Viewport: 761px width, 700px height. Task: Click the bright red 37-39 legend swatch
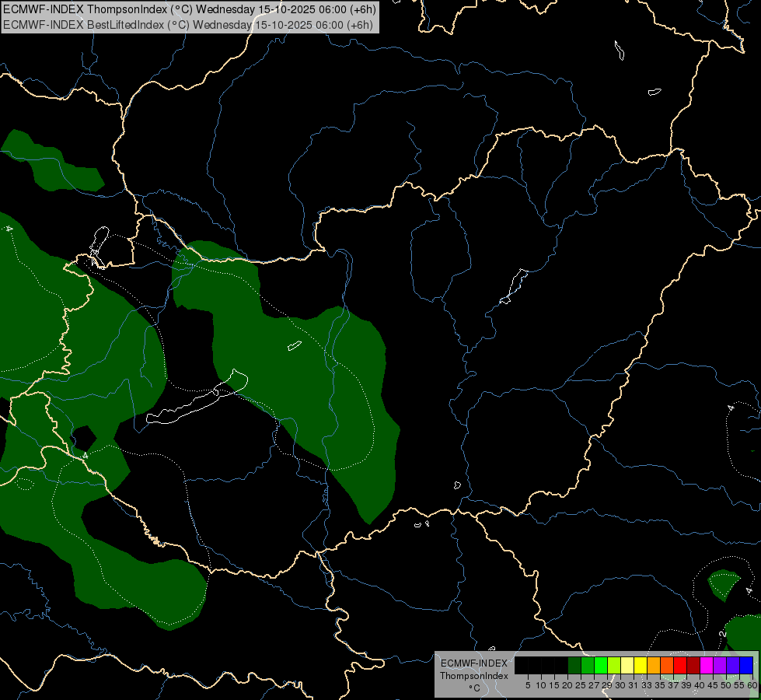680,665
